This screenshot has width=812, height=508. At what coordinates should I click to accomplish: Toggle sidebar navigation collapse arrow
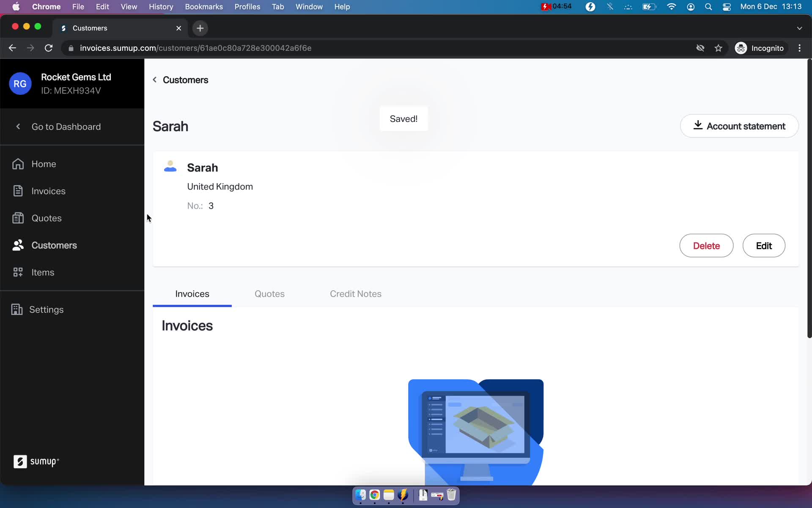coord(18,127)
